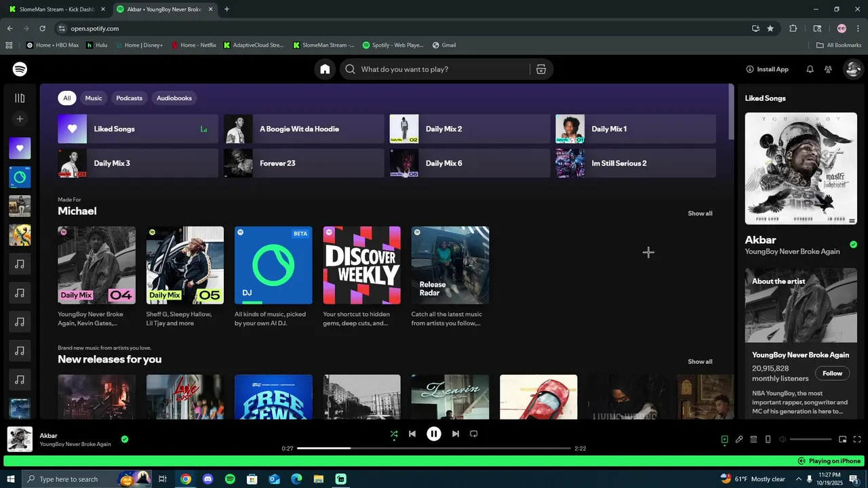Toggle shuffle mode
Viewport: 868px width, 488px height.
coord(394,434)
